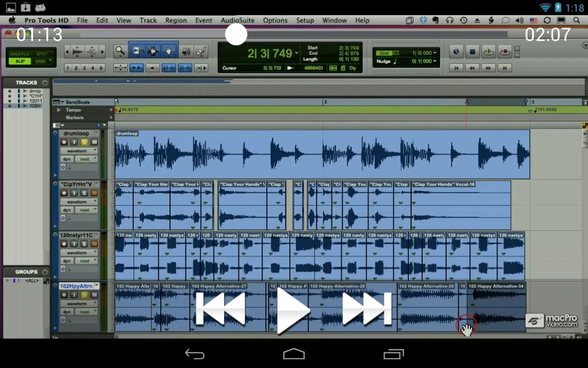This screenshot has width=588, height=368.
Task: Click Go to End transport button
Action: 504,68
